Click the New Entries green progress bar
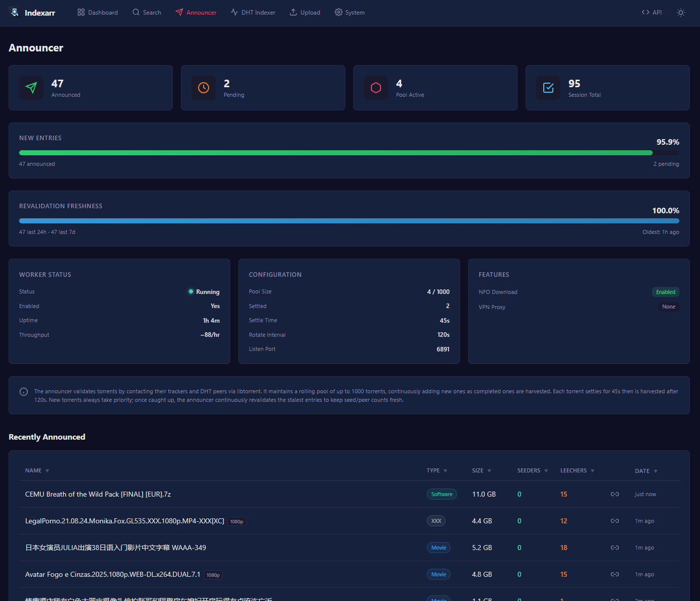Viewport: 700px width, 601px height. [336, 153]
